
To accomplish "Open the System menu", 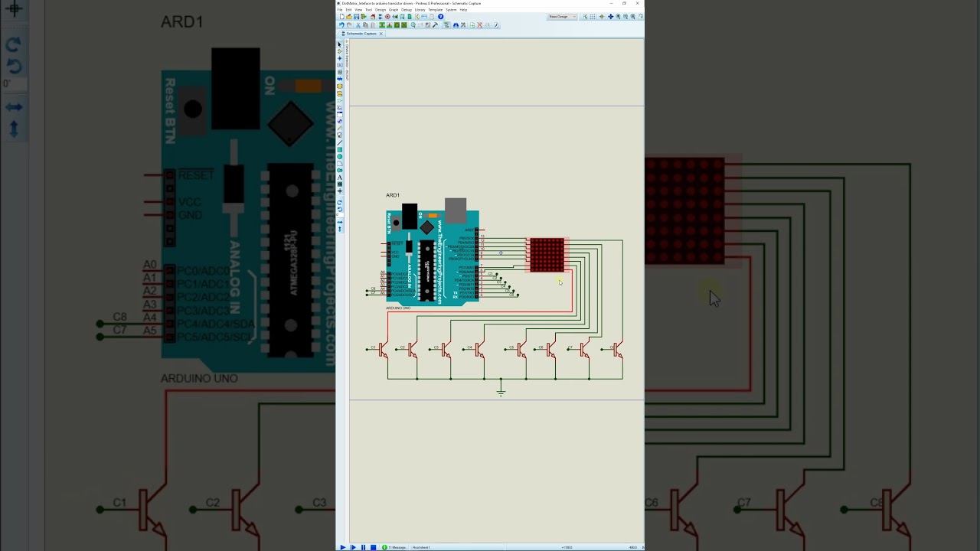I will [x=451, y=10].
